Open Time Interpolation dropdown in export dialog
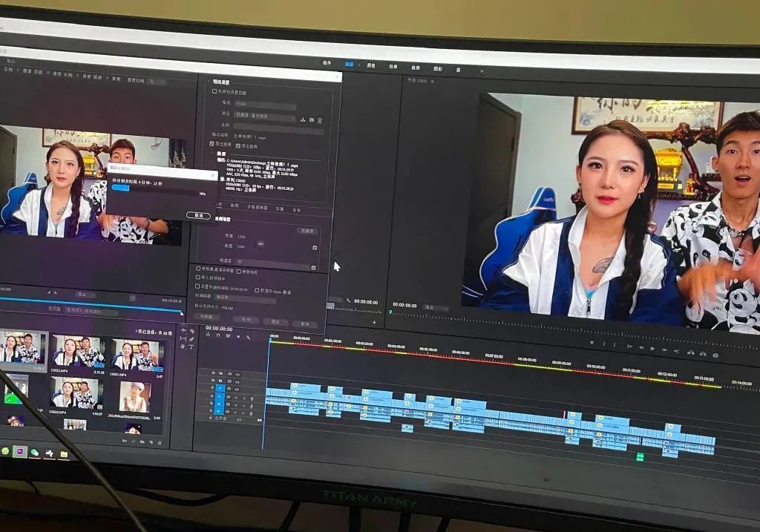Viewport: 760px width, 532px height. 245,299
